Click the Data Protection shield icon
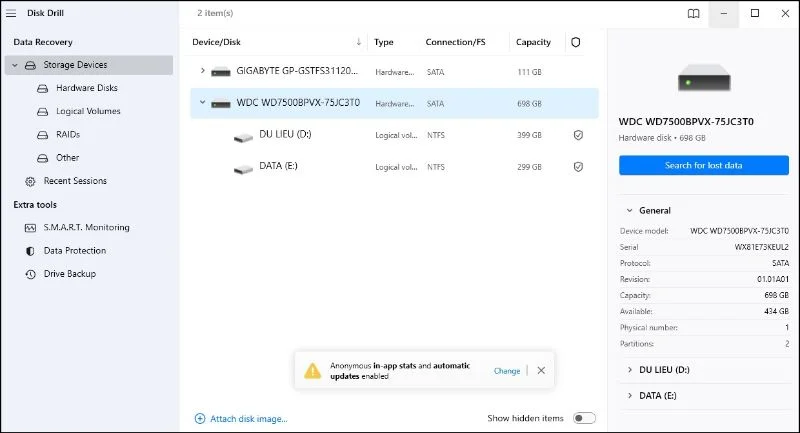The height and width of the screenshot is (433, 800). click(x=31, y=251)
